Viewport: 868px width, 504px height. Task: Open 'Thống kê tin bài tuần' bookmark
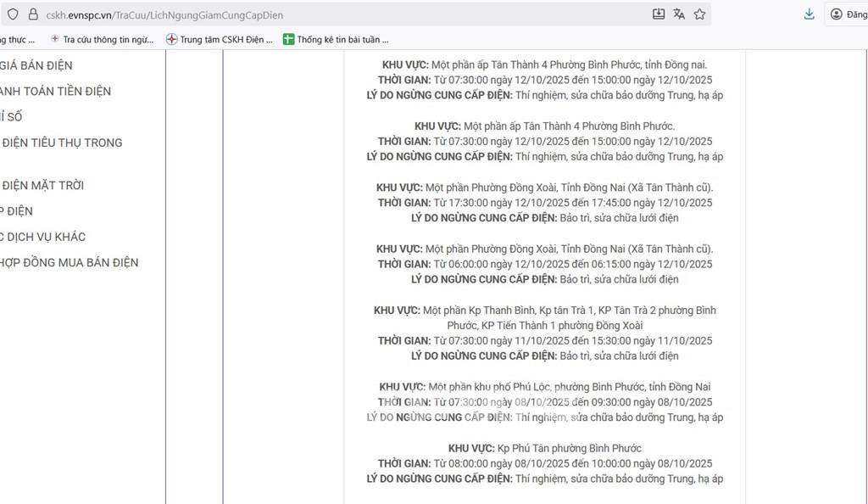342,39
